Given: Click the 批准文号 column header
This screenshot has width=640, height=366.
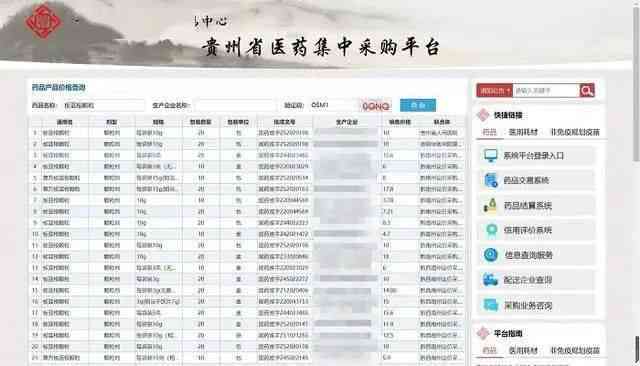Looking at the screenshot, I should [x=284, y=122].
